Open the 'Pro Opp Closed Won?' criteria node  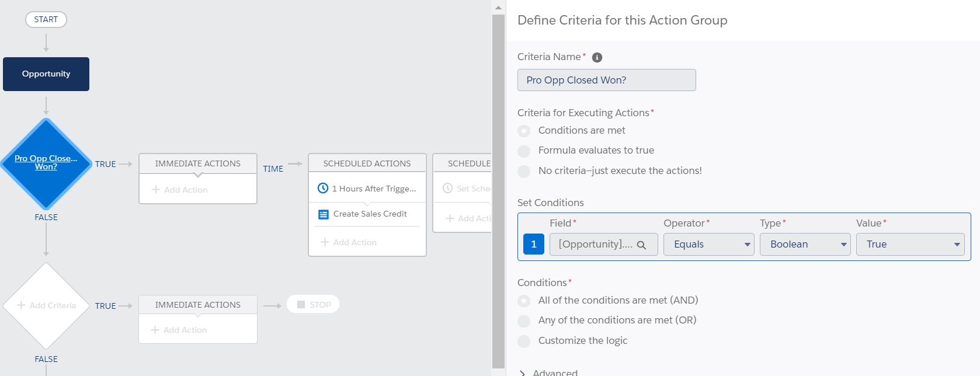(x=46, y=162)
